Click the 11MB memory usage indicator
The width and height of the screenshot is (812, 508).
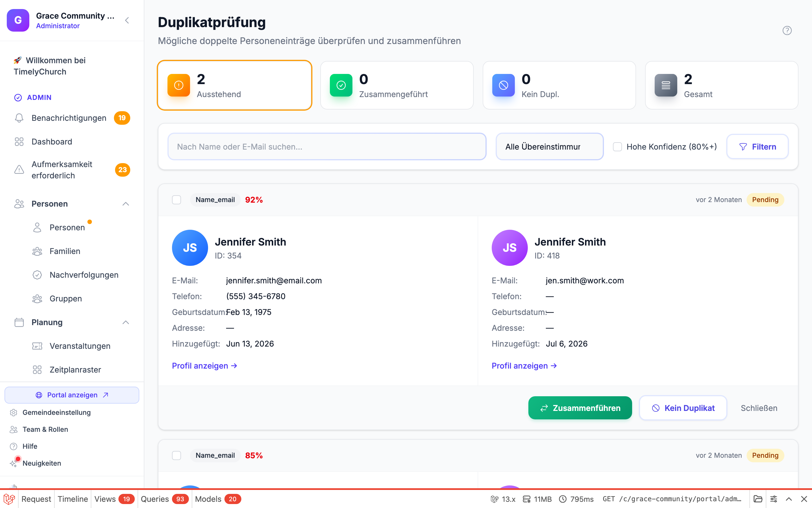tap(537, 499)
